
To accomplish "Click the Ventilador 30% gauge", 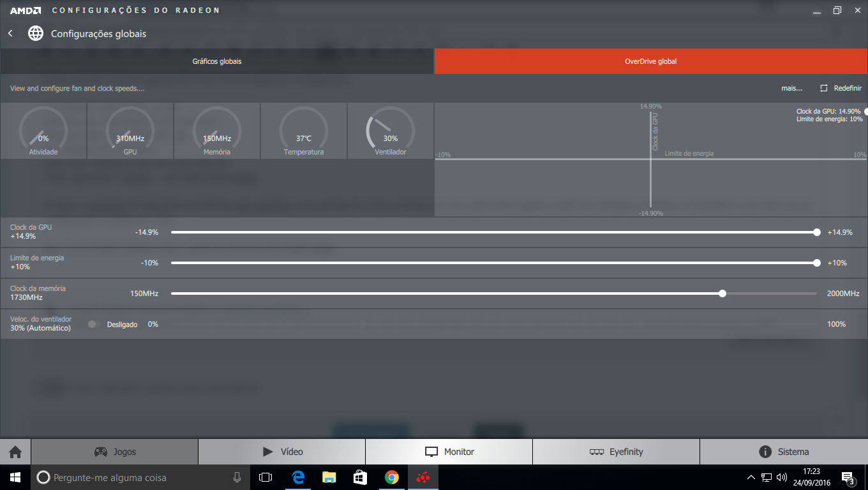I will [391, 131].
